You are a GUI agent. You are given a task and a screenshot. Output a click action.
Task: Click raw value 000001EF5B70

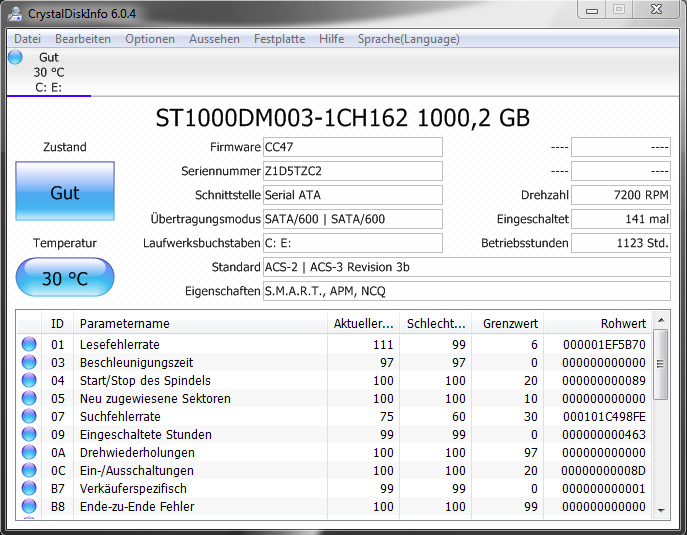click(x=604, y=344)
